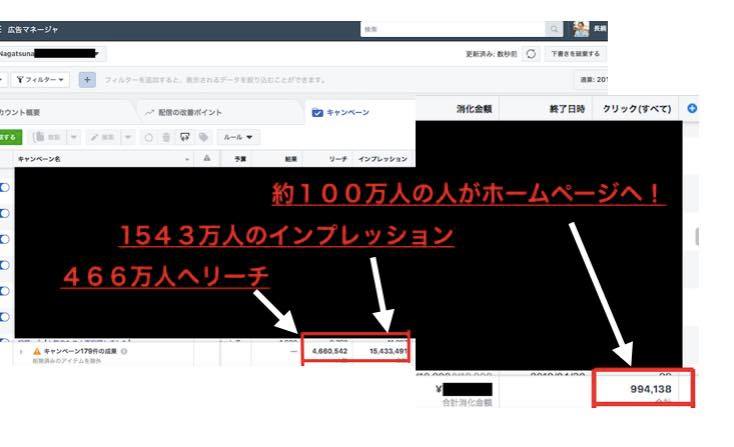The height and width of the screenshot is (447, 734).
Task: Open the ルール dropdown menu
Action: (x=236, y=137)
